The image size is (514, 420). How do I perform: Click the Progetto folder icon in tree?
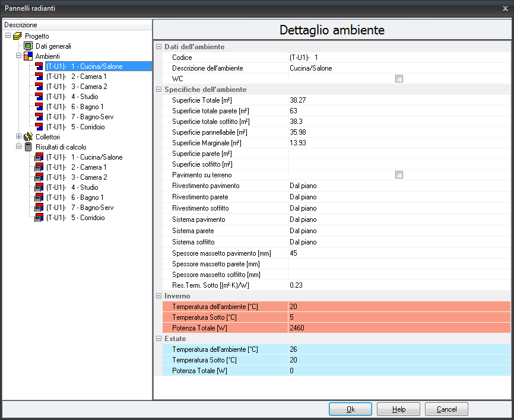click(17, 36)
